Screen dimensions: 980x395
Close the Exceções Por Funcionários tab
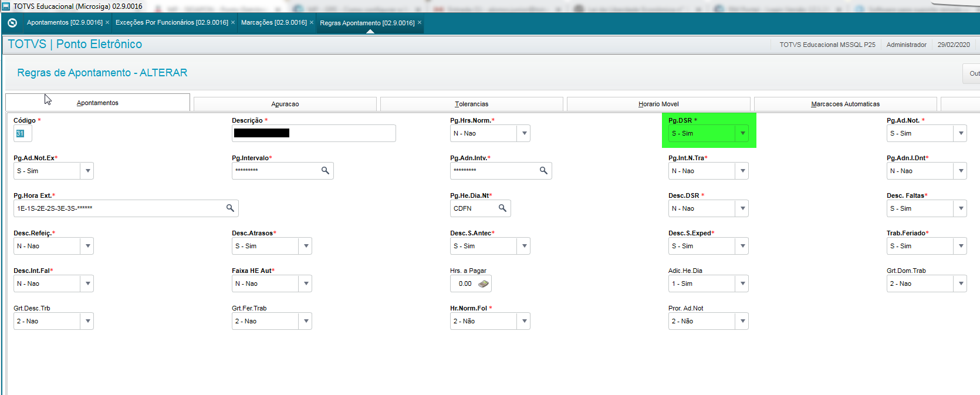pos(233,22)
